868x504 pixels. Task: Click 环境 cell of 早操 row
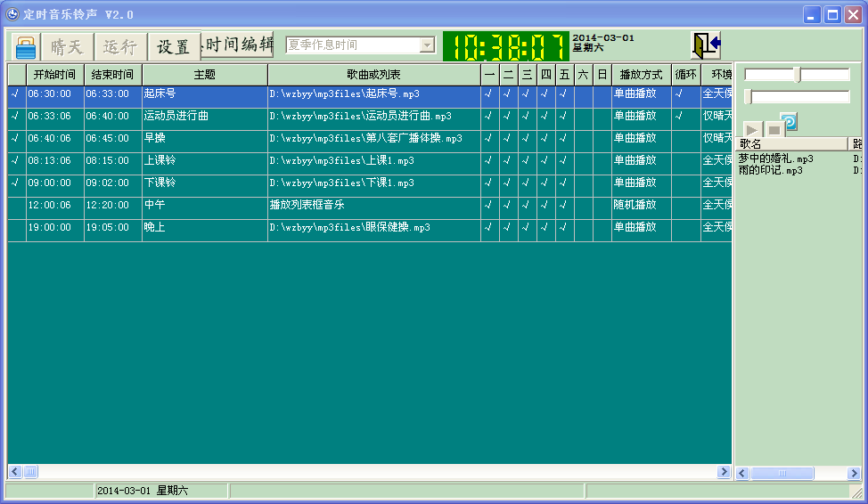[717, 138]
